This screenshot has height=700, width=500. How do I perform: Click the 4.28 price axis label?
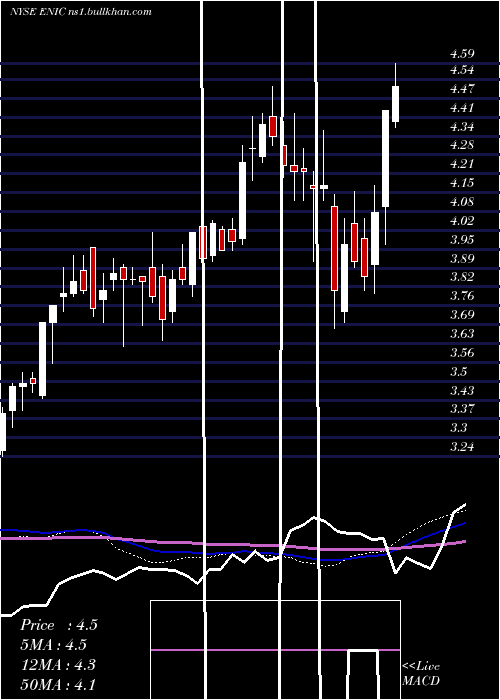(462, 145)
